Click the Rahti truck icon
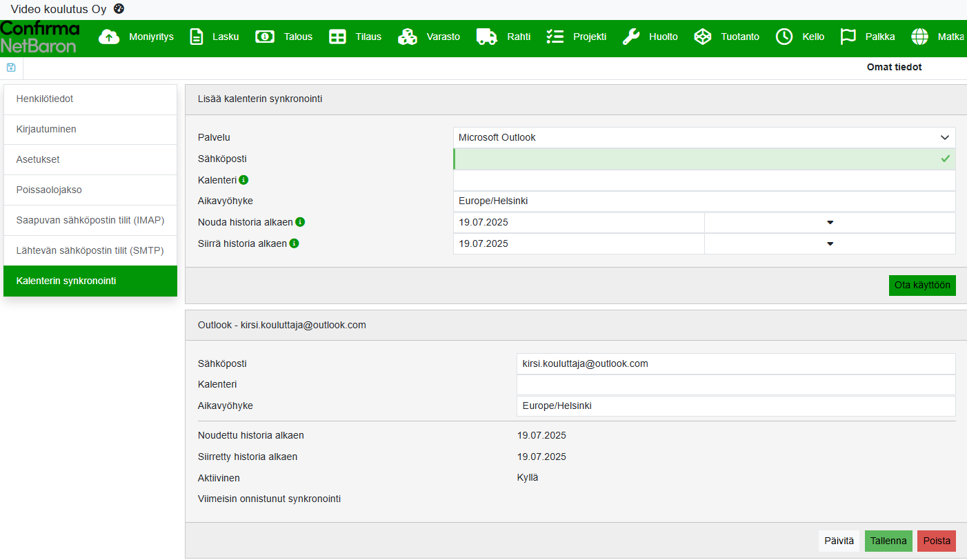Screen dimensions: 967x560 [x=487, y=37]
